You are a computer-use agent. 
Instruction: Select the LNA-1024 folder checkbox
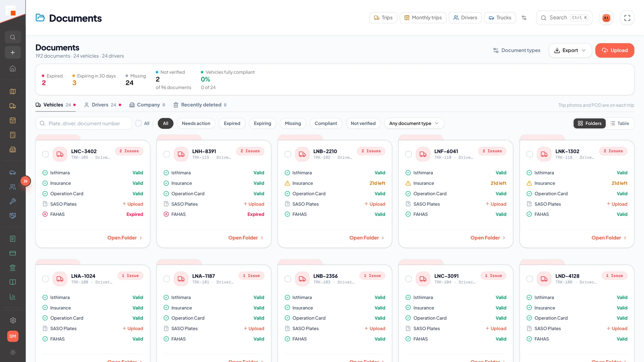pos(46,279)
